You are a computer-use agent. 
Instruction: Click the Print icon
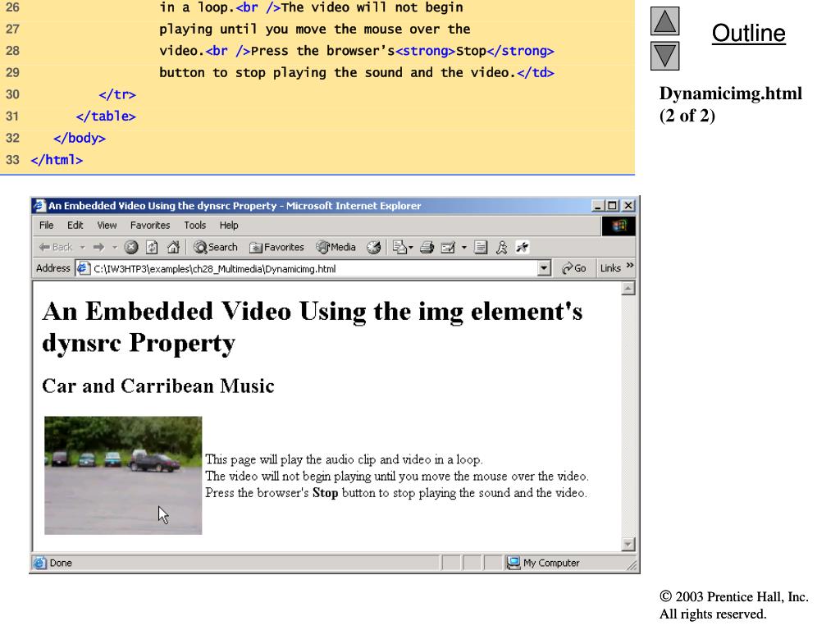427,247
